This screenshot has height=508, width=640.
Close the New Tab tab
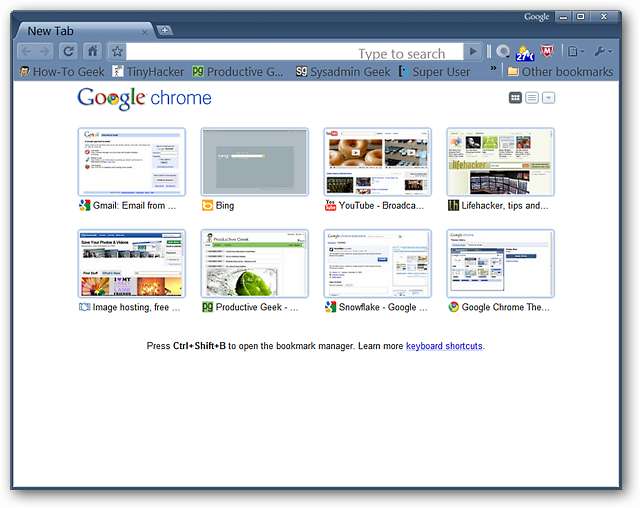(144, 32)
